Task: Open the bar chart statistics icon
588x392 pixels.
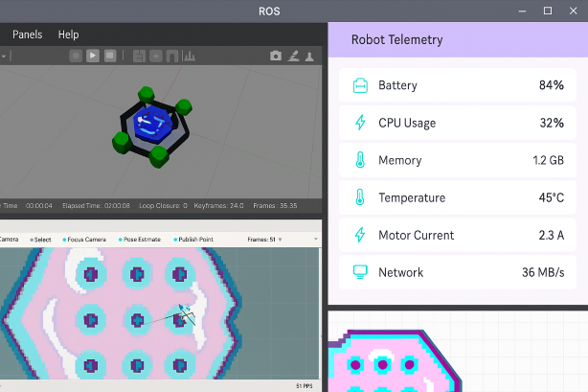Action: [x=189, y=57]
